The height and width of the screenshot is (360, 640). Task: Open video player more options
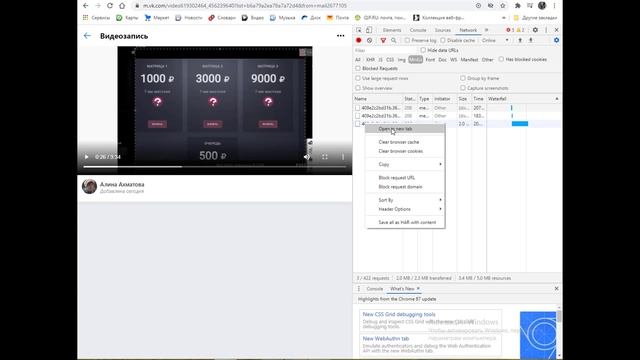[x=343, y=157]
